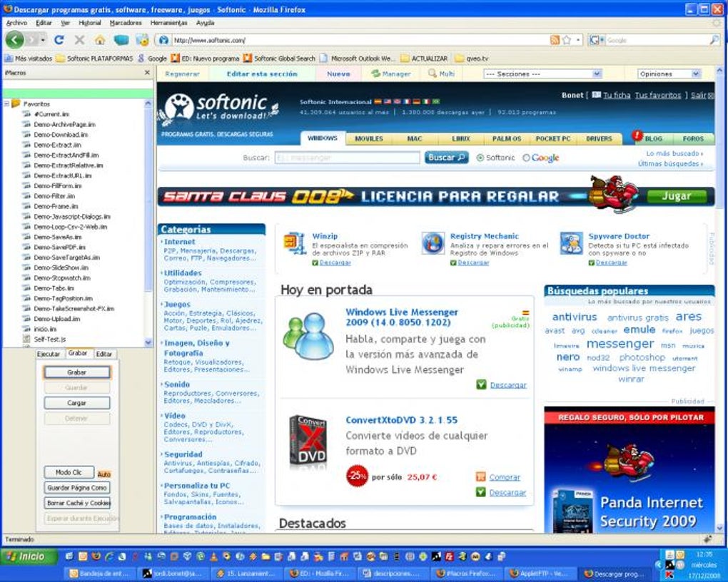Click the Modo Clic button
This screenshot has width=728, height=582.
tap(69, 472)
